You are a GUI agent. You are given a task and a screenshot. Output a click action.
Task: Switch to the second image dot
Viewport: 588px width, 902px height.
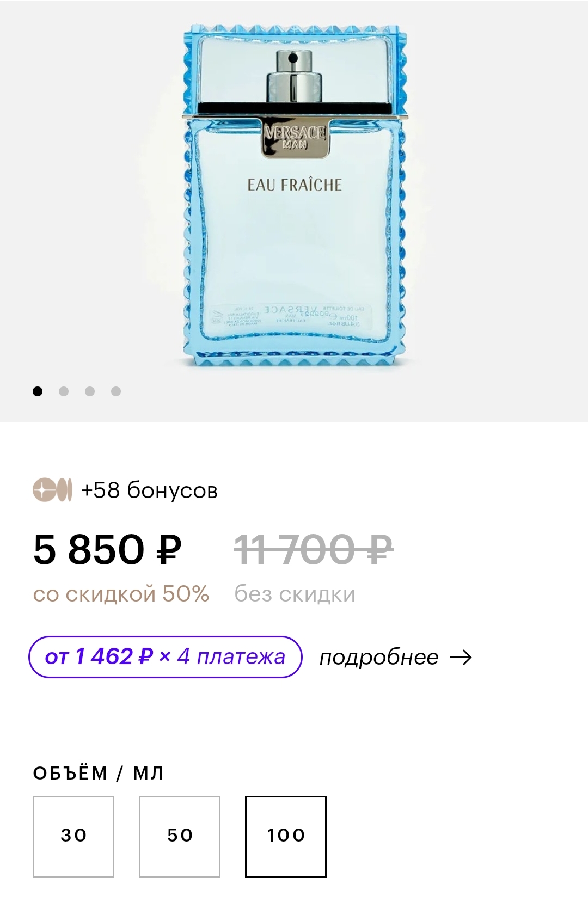(64, 391)
